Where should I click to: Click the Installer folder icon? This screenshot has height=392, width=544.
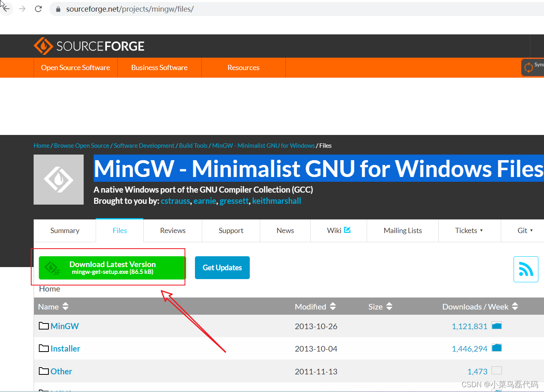click(44, 348)
